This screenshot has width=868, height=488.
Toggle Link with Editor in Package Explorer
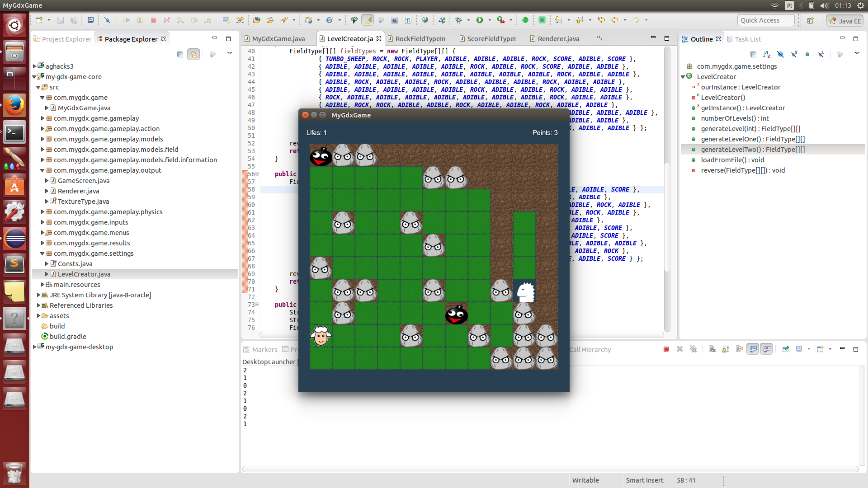click(x=193, y=54)
